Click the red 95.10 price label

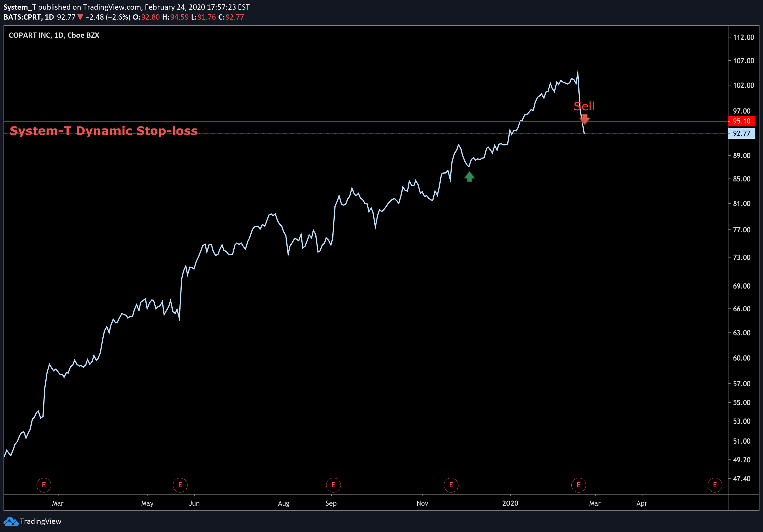tap(741, 121)
